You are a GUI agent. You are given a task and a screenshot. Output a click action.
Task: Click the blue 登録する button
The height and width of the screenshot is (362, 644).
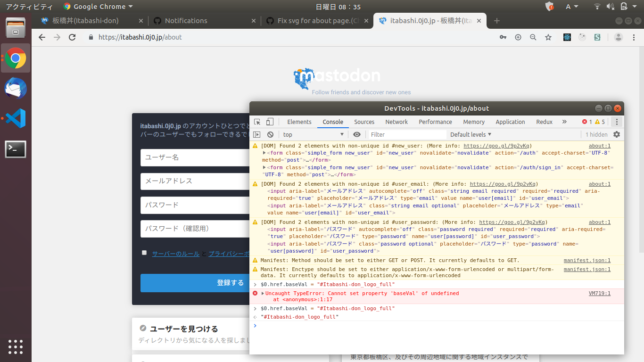tap(195, 283)
